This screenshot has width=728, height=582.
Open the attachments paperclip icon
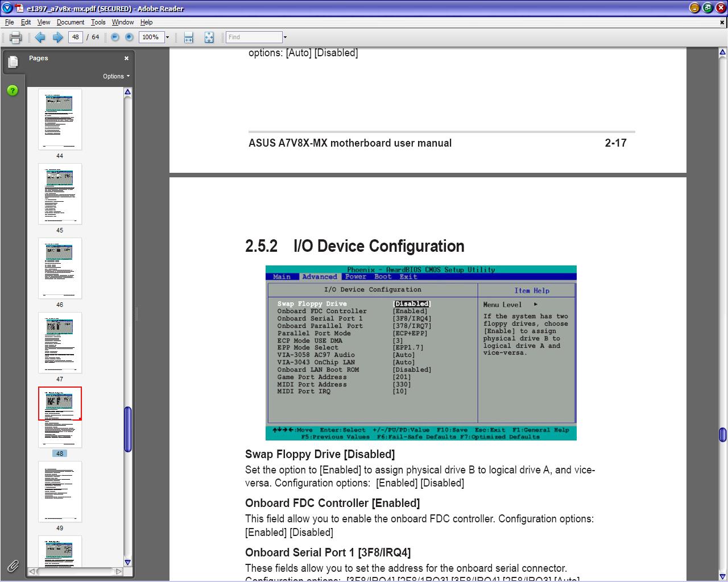point(13,566)
